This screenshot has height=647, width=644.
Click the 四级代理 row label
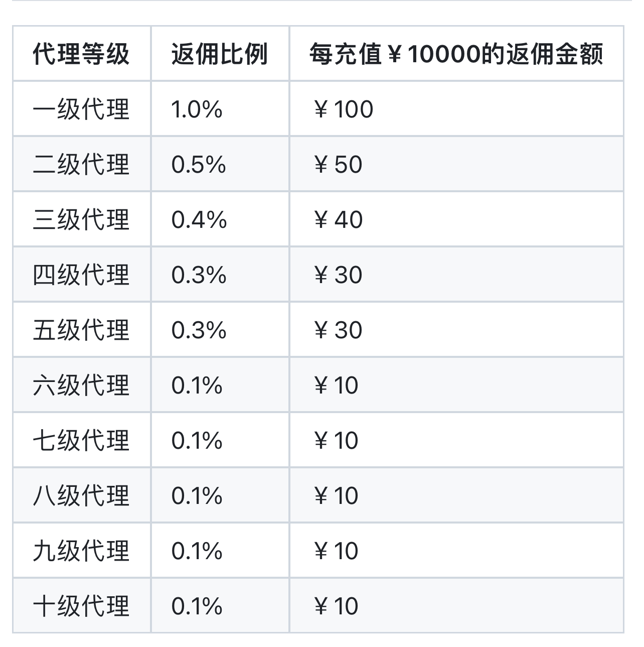point(81,275)
